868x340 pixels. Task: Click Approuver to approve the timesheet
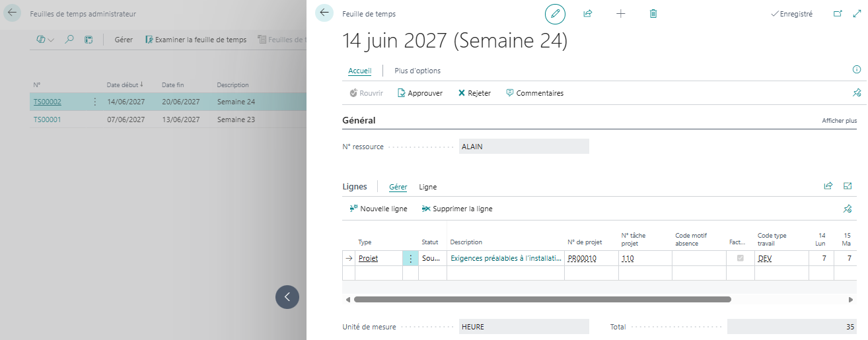point(420,93)
